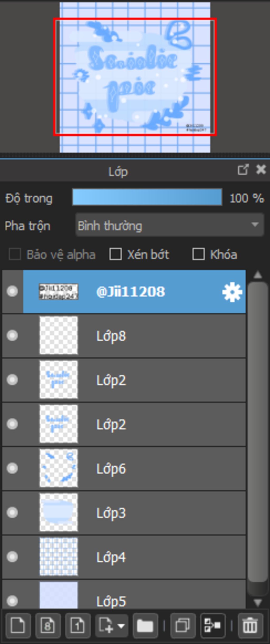Viewport: 270px width, 644px height.
Task: Delete the selected layer with trash icon
Action: pyautogui.click(x=250, y=626)
